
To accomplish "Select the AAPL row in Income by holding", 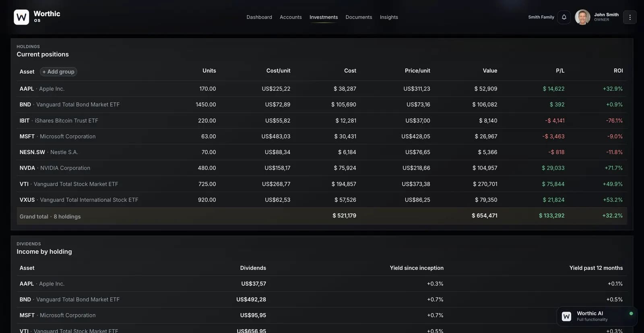I will click(322, 284).
